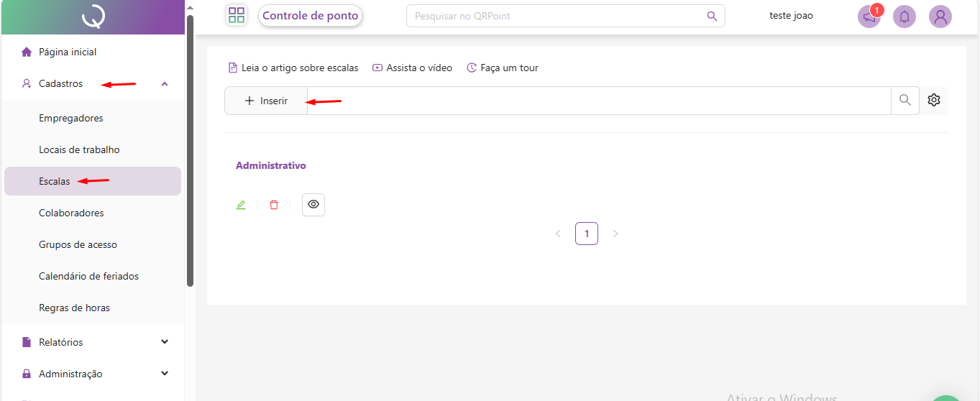Open the notifications bell
This screenshot has width=980, height=401.
click(x=905, y=17)
